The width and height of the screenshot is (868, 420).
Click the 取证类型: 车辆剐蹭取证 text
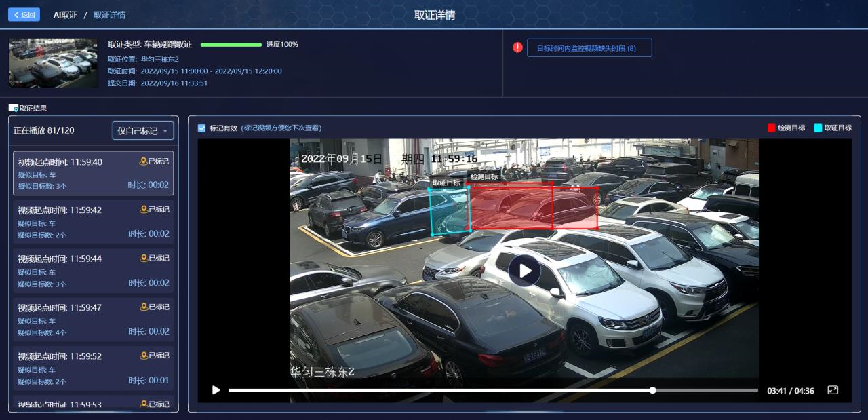click(x=150, y=45)
